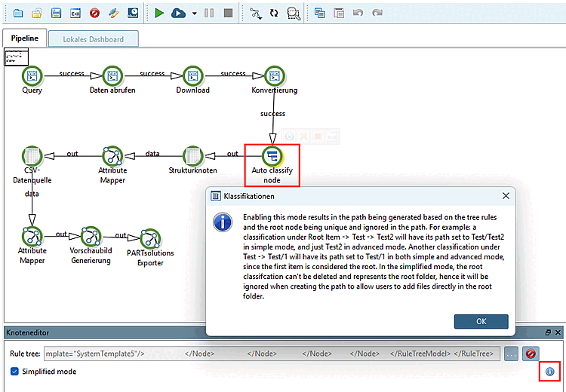Pause pipeline execution in toolbar

[x=208, y=14]
